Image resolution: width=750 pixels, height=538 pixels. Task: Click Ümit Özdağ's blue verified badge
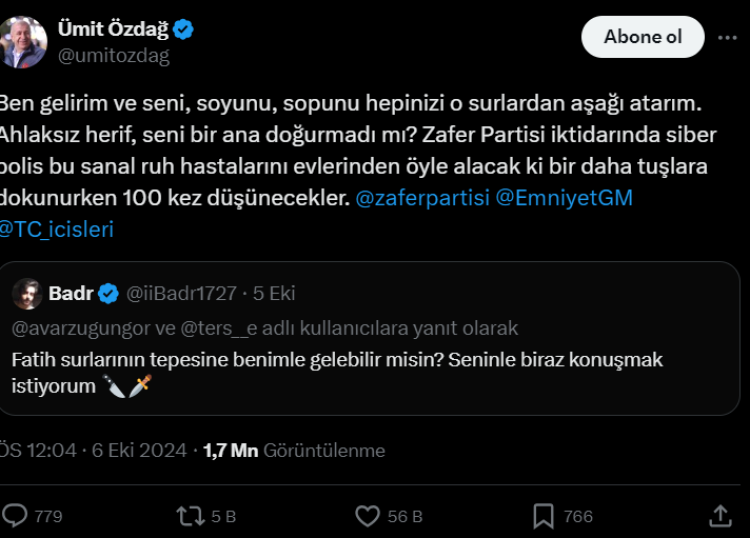184,29
